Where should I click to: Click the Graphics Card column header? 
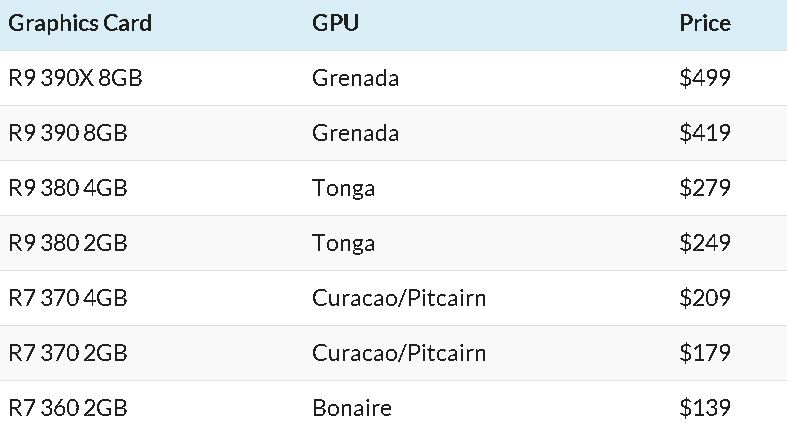point(80,24)
